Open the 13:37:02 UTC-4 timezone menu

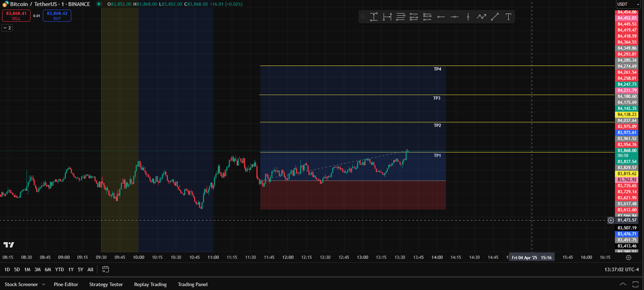click(x=621, y=269)
